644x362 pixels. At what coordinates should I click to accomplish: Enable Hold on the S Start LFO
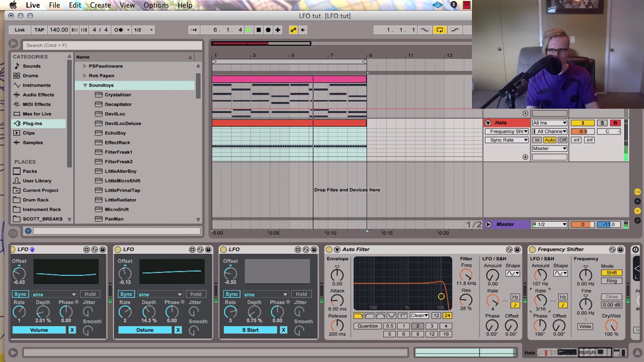301,294
